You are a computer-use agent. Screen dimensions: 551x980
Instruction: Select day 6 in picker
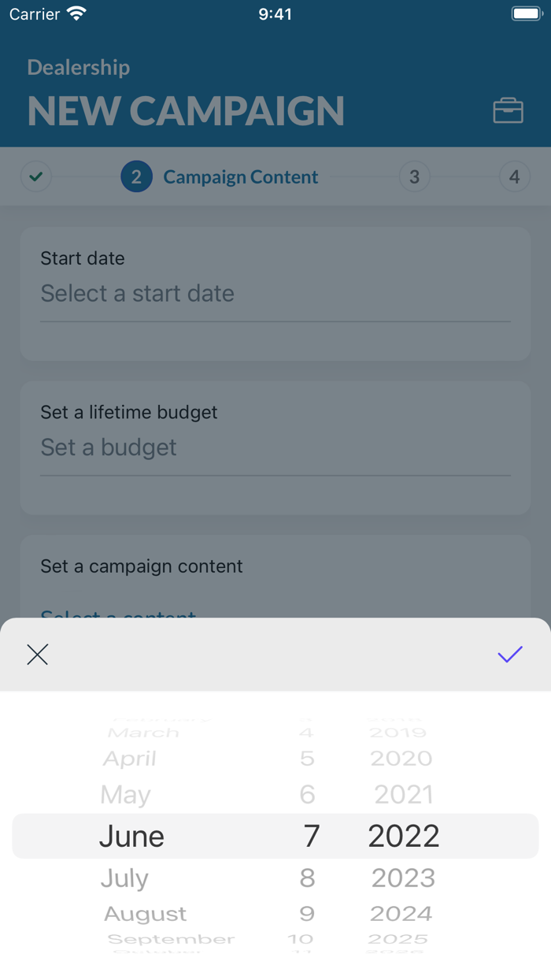tap(307, 795)
